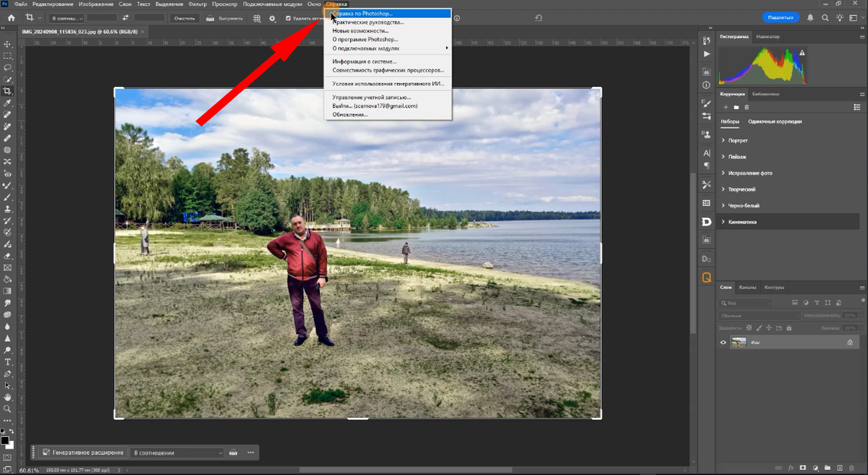Viewport: 868px width, 475px height.
Task: Choose Информация о системе... menu entry
Action: tap(364, 61)
